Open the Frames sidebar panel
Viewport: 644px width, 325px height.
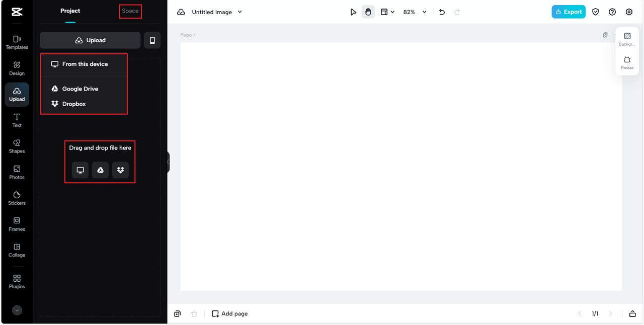coord(17,224)
